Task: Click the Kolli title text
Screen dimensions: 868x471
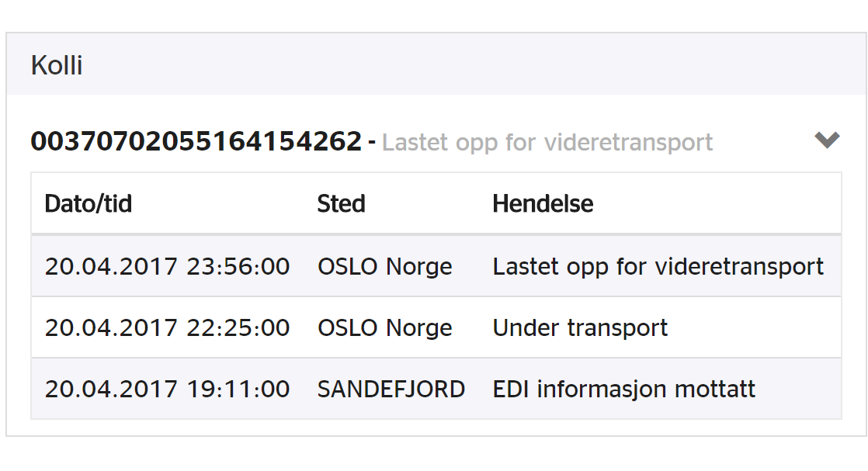Action: coord(57,65)
